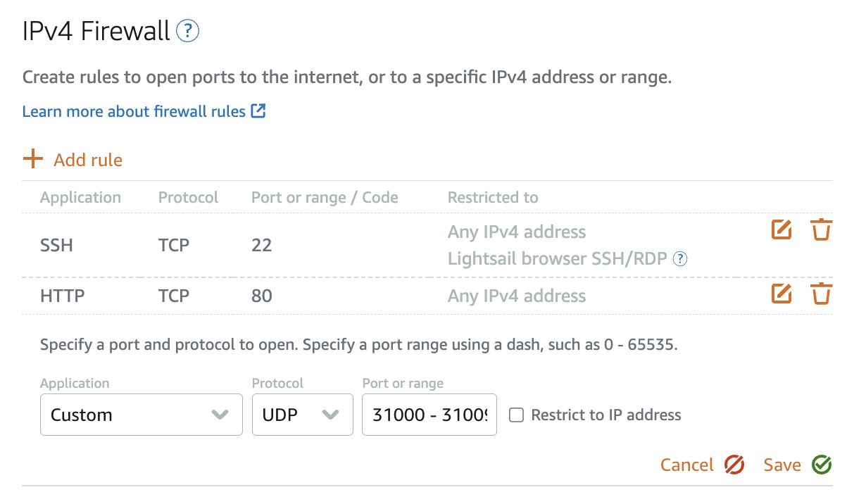Edit the HTTP port 80 rule
This screenshot has height=504, width=866.
click(782, 294)
